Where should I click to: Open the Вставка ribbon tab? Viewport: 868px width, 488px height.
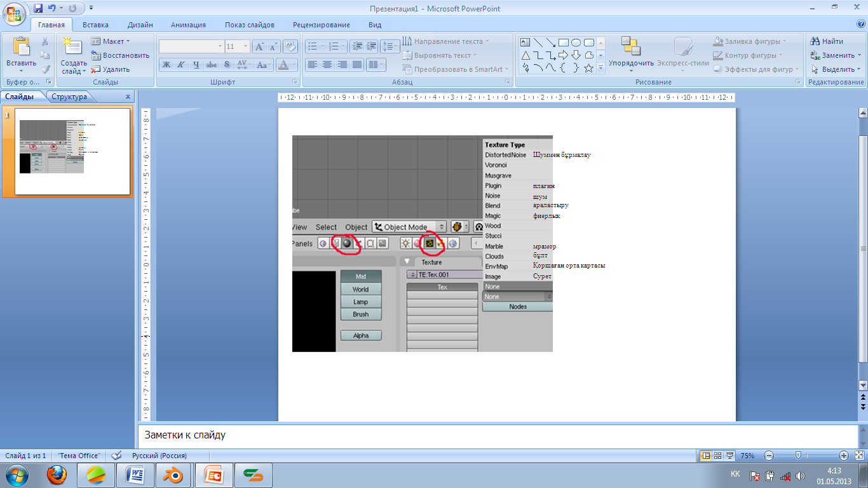point(95,25)
